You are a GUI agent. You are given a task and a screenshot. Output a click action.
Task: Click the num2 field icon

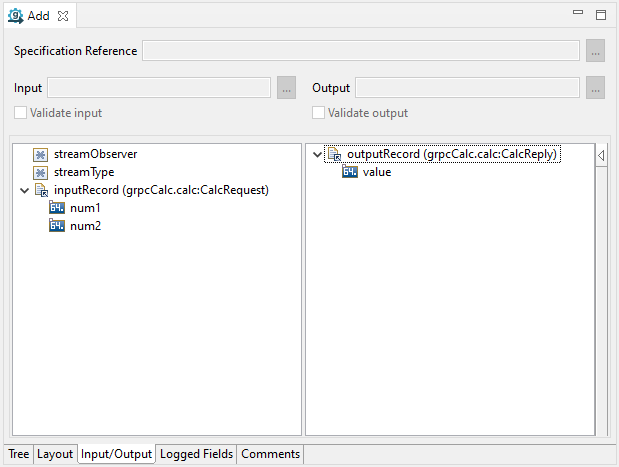pos(57,226)
